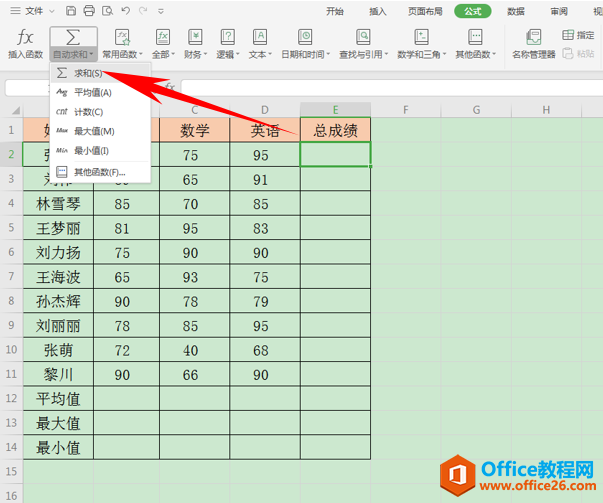Select row 2 header
Image resolution: width=603 pixels, height=503 pixels.
pos(11,154)
